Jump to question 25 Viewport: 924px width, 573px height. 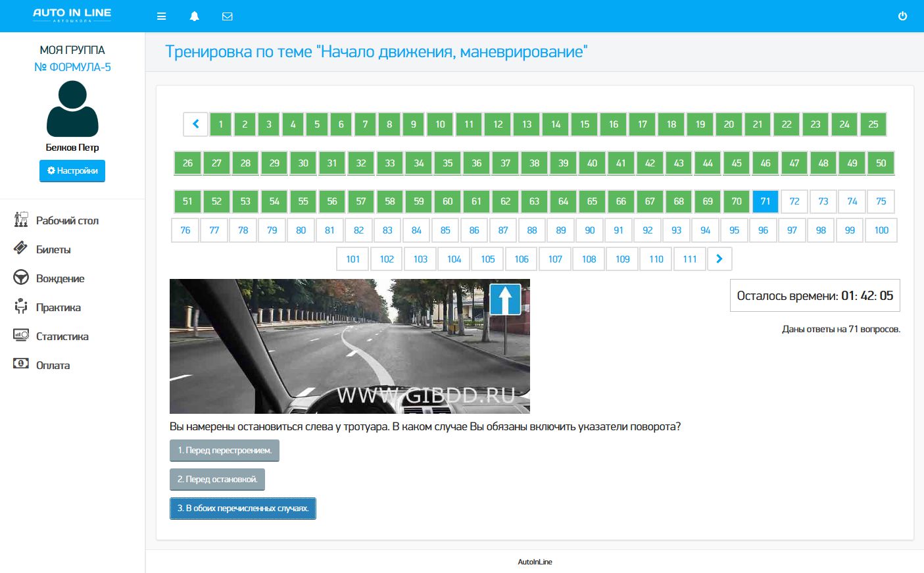tap(873, 124)
